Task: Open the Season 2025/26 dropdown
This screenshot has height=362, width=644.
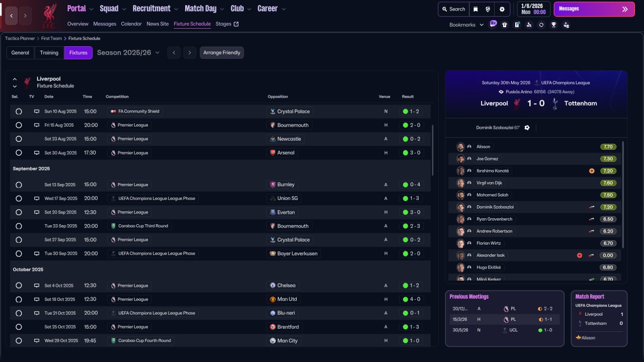Action: [128, 53]
